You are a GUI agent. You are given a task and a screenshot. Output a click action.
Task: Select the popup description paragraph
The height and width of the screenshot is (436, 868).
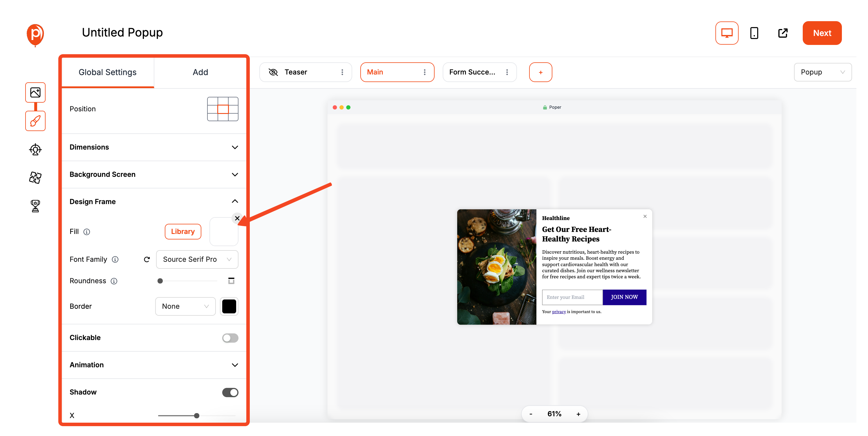click(x=591, y=264)
